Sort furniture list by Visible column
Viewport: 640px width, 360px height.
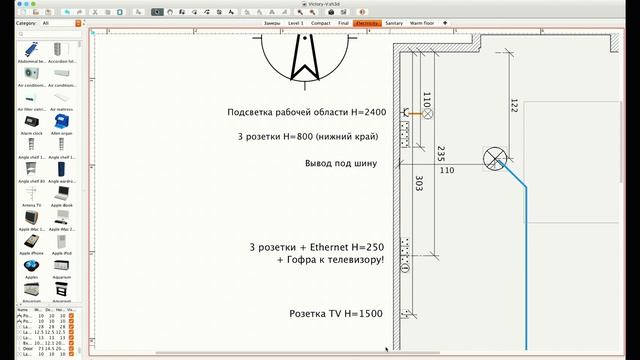click(x=71, y=310)
